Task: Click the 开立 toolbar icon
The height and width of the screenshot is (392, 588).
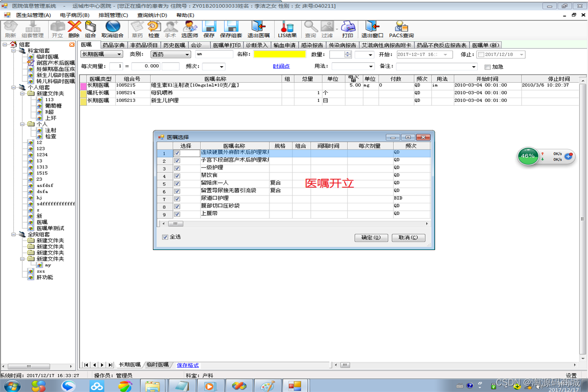Action: pos(57,29)
